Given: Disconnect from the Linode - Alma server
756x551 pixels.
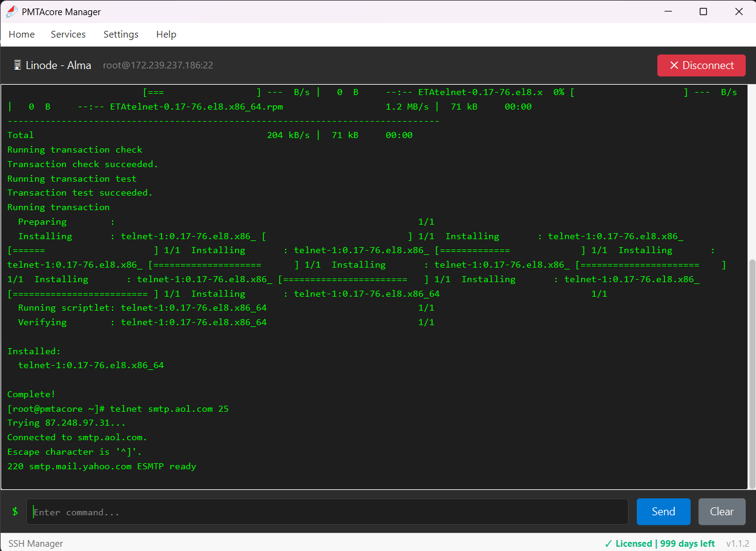Looking at the screenshot, I should click(x=701, y=65).
